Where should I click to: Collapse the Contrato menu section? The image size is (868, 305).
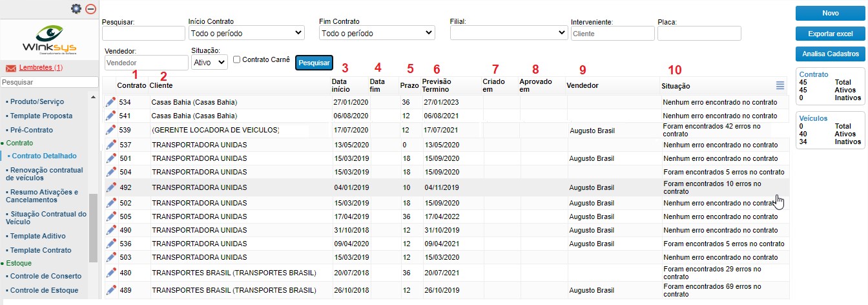[x=19, y=142]
